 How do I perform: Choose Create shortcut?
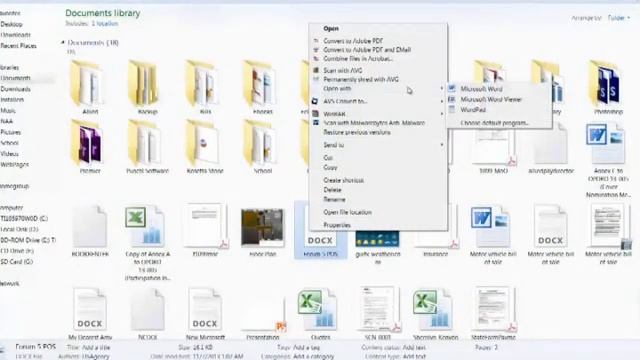(378, 180)
